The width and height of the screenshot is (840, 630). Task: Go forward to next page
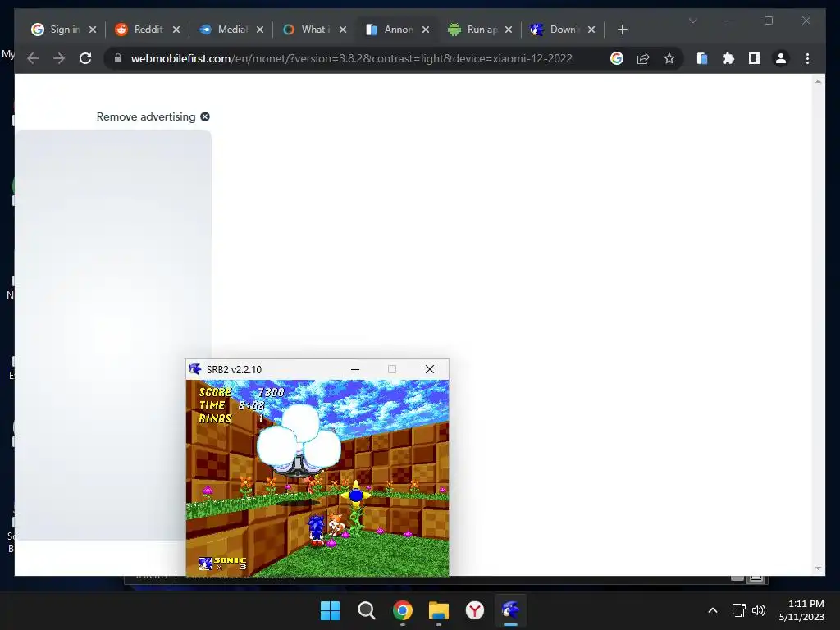[x=59, y=58]
